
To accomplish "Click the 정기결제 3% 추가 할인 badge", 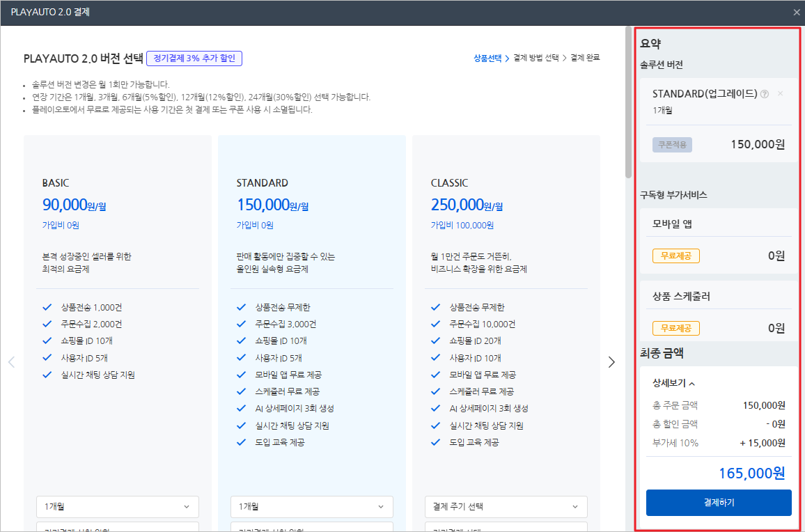I will click(x=194, y=58).
